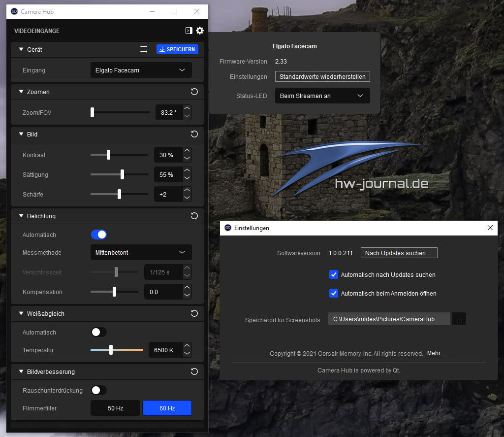Image resolution: width=504 pixels, height=437 pixels.
Task: Select the 60 Hz Flimmerfilter option
Action: point(167,408)
